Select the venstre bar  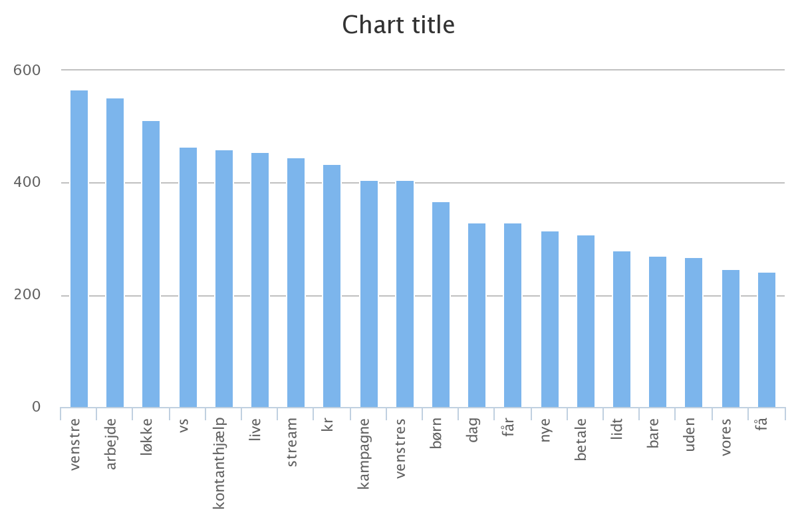[79, 249]
